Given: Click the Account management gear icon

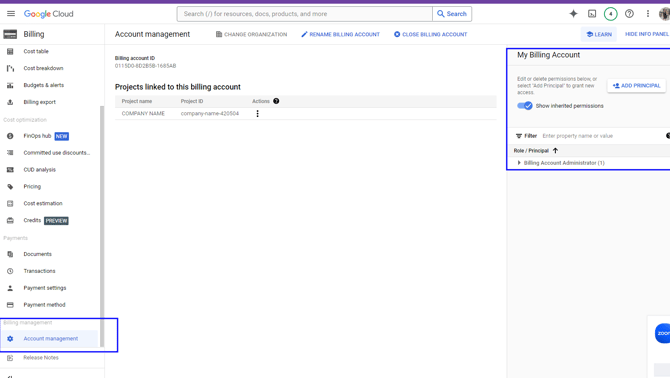Looking at the screenshot, I should pos(10,339).
